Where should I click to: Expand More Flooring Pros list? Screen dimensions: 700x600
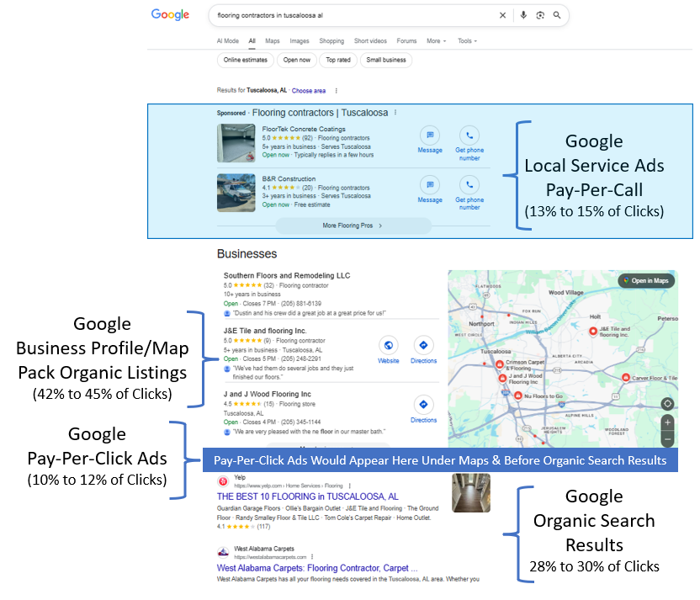coord(353,226)
